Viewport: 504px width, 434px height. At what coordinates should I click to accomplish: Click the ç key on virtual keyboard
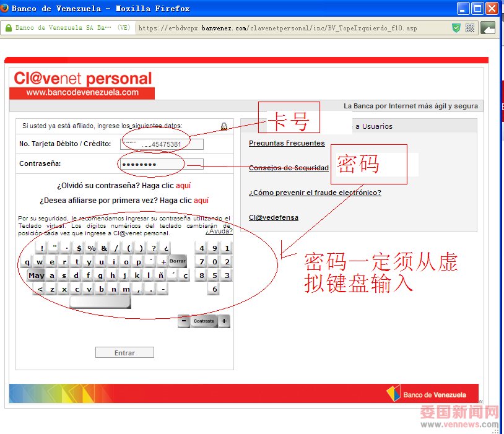click(185, 276)
